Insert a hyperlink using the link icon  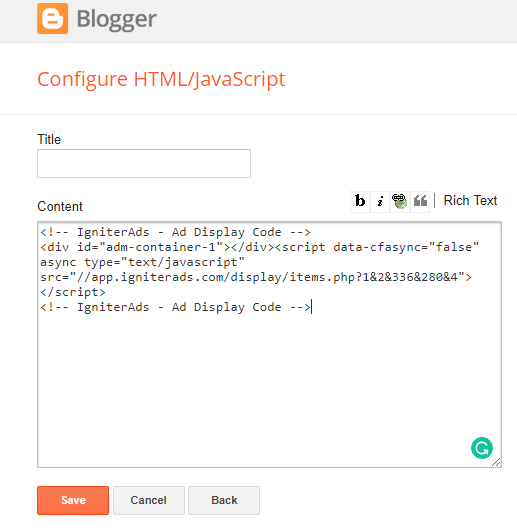tap(400, 201)
